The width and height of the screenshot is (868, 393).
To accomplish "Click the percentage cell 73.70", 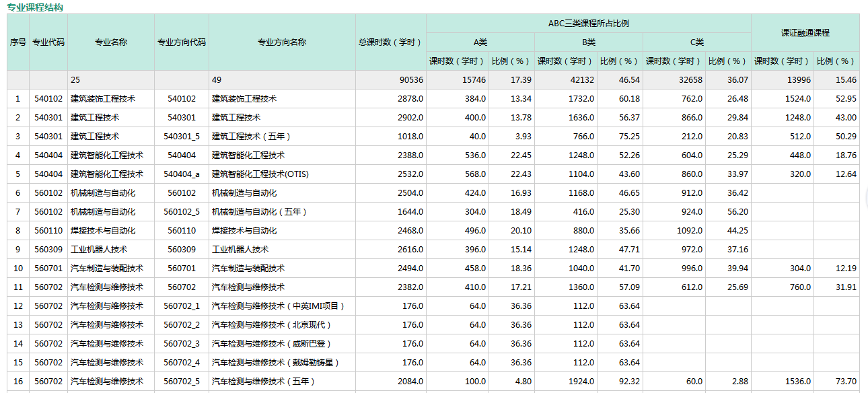I will [836, 381].
